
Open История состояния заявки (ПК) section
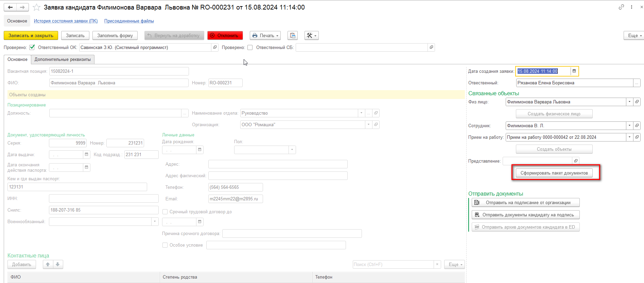pos(66,21)
